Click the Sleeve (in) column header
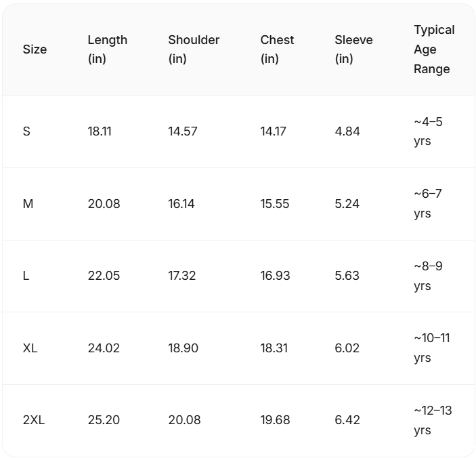This screenshot has width=476, height=458. pyautogui.click(x=353, y=49)
